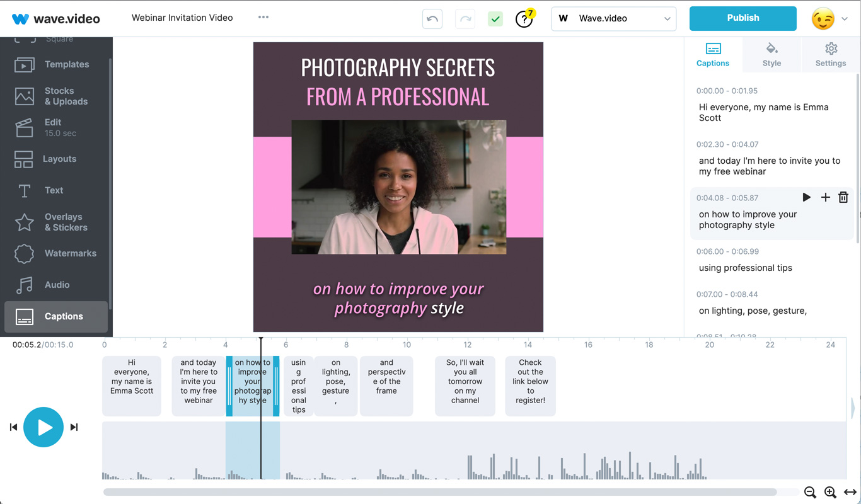Switch to the Settings tab
Viewport: 861px width, 504px height.
click(830, 54)
